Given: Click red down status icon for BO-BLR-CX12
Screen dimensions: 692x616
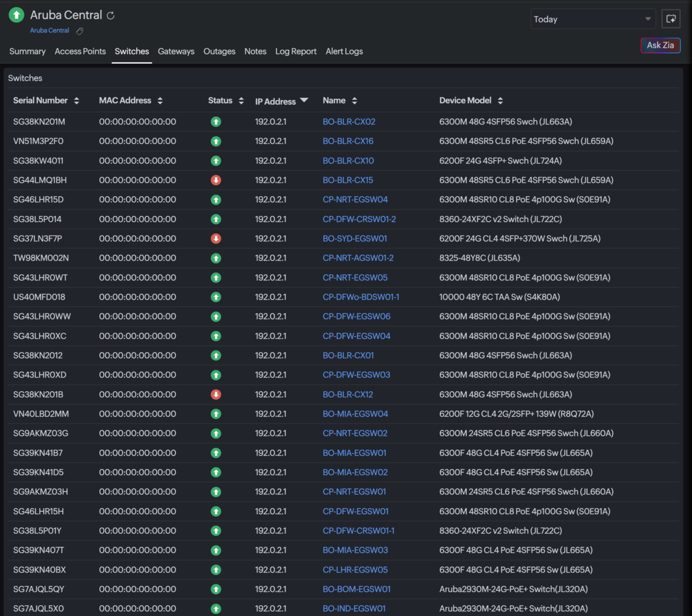Looking at the screenshot, I should pos(216,395).
